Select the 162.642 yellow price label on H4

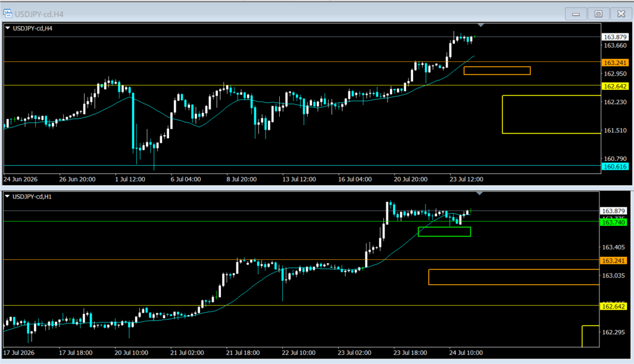pyautogui.click(x=615, y=86)
